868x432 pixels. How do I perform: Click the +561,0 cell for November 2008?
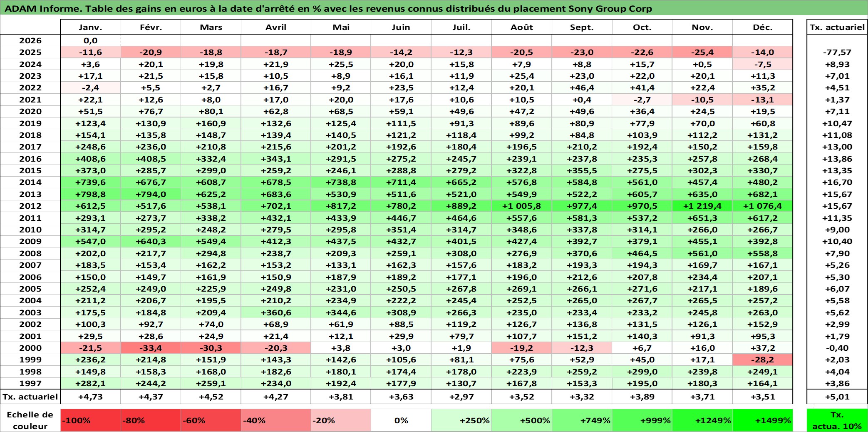[702, 253]
